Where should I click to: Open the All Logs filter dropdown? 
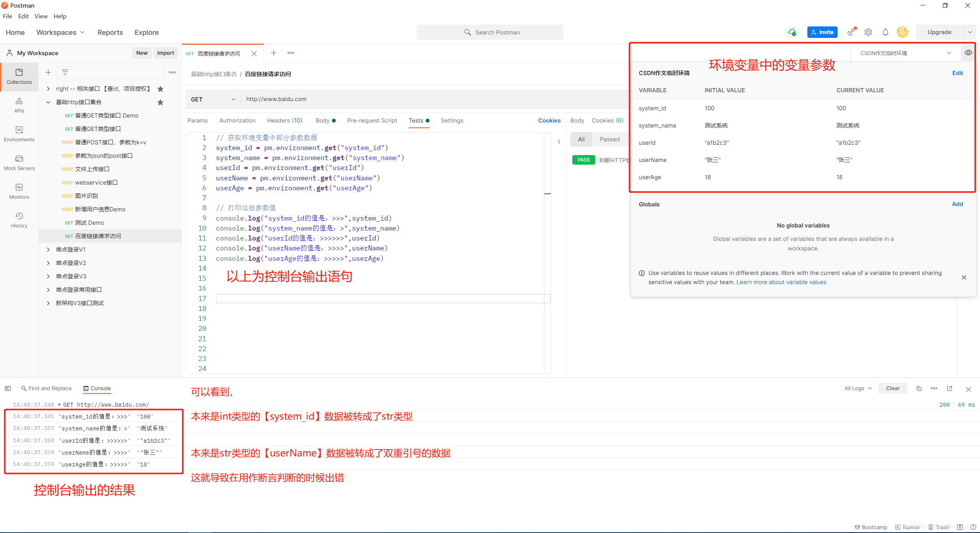858,388
